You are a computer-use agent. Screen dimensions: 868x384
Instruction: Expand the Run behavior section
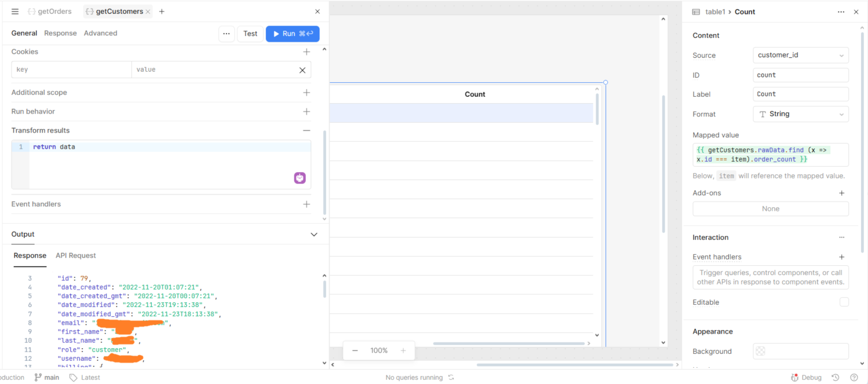point(306,111)
